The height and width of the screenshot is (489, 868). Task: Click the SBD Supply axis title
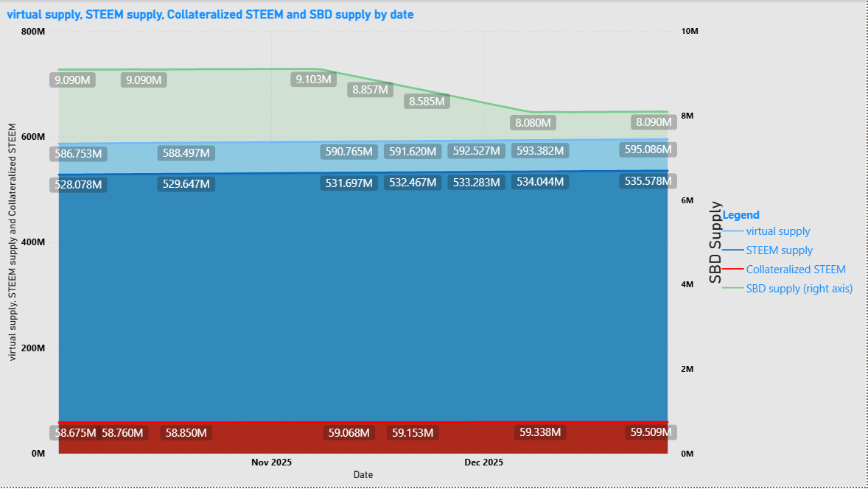tap(715, 242)
